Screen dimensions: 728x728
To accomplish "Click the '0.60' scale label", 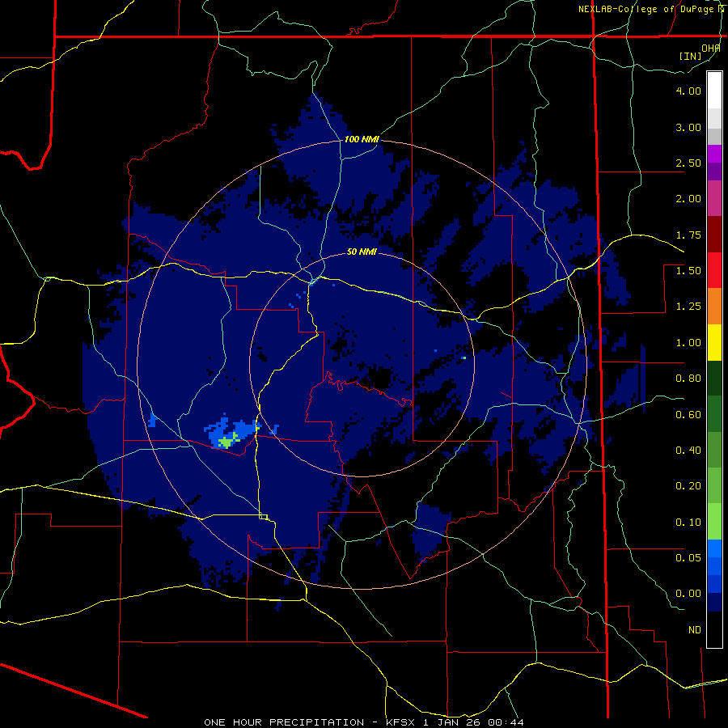I will point(688,414).
